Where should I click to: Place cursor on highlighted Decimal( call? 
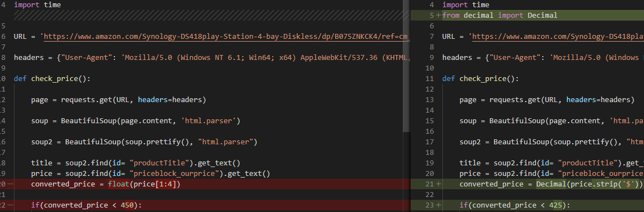[553, 184]
